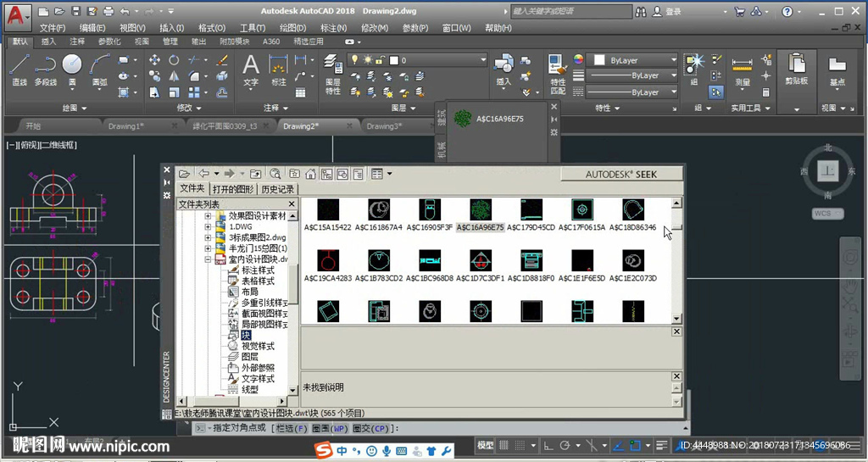
Task: Select the 圈交(CP) command option
Action: click(x=370, y=428)
